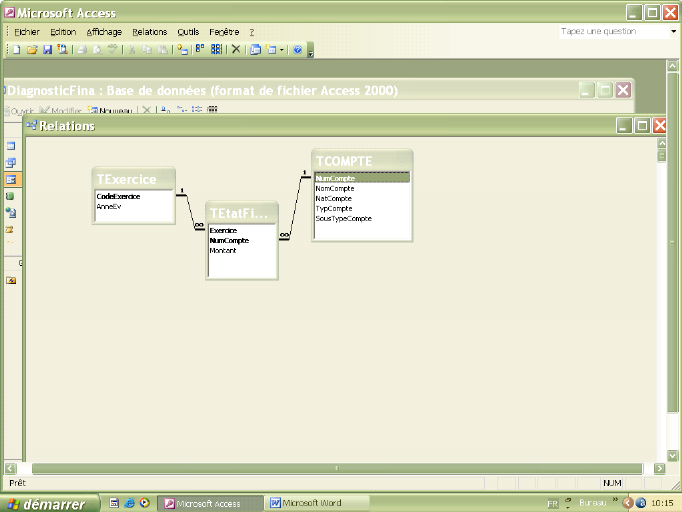Open the New Object dropdown arrow
Viewport: 682px width, 512px height.
(282, 49)
